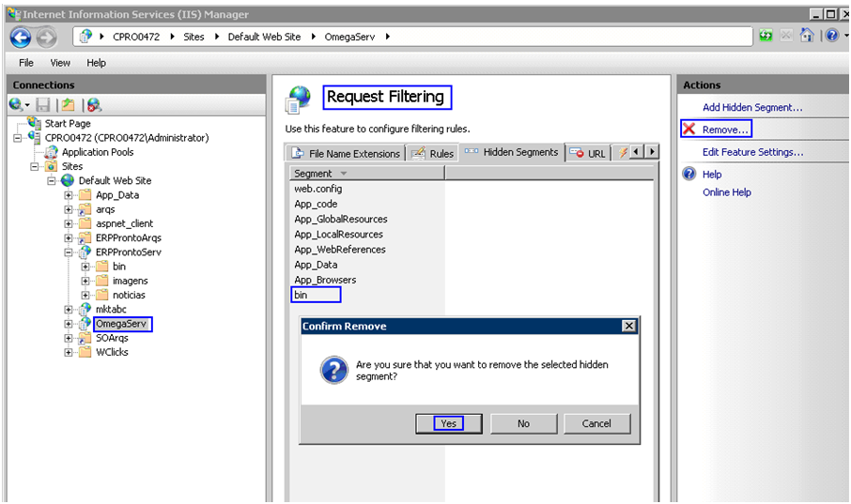Click the Application Pools icon
The image size is (851, 504).
[52, 152]
